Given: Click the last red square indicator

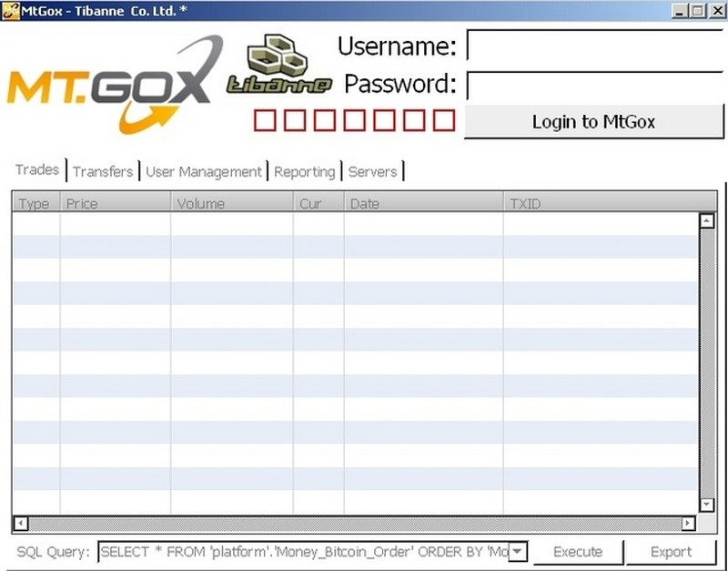Looking at the screenshot, I should 443,120.
